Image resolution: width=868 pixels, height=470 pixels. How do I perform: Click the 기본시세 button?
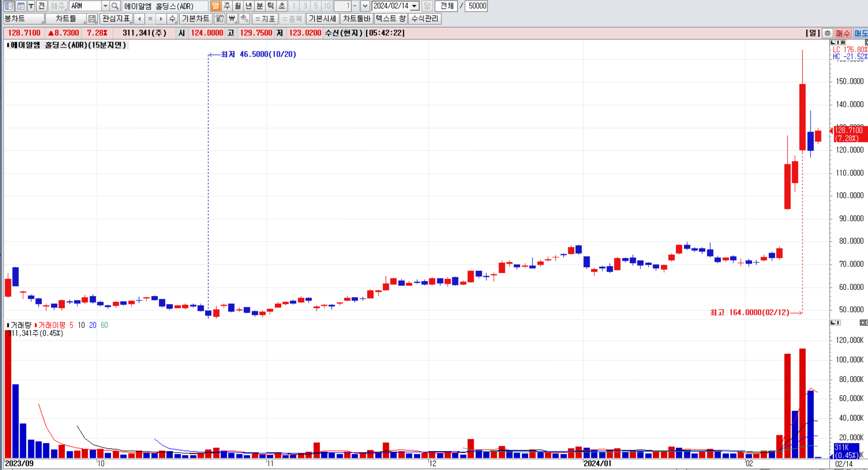[322, 18]
